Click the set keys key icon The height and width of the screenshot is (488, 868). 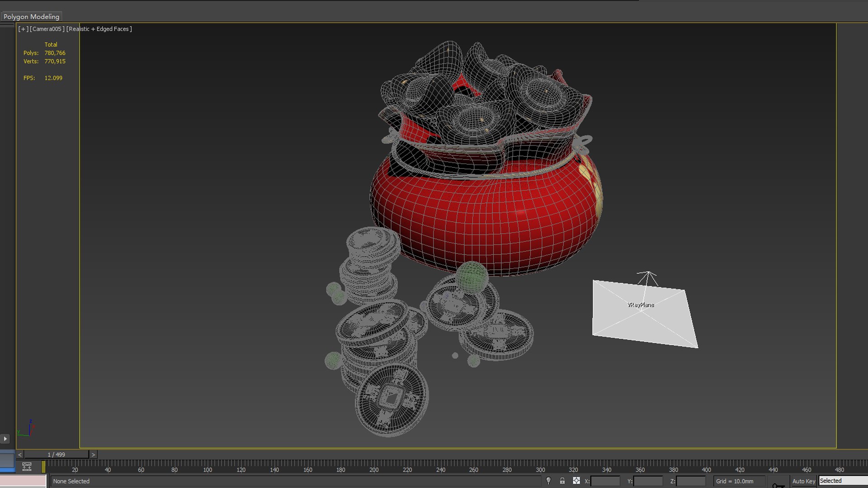pyautogui.click(x=778, y=485)
